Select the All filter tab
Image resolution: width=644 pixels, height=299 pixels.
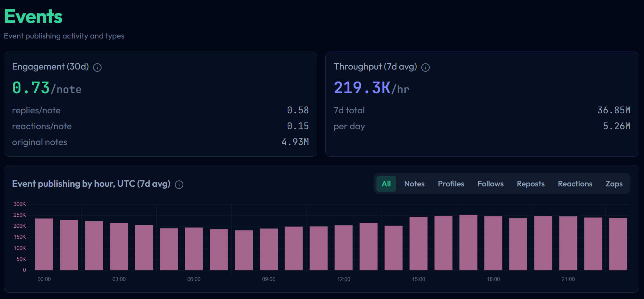[386, 184]
